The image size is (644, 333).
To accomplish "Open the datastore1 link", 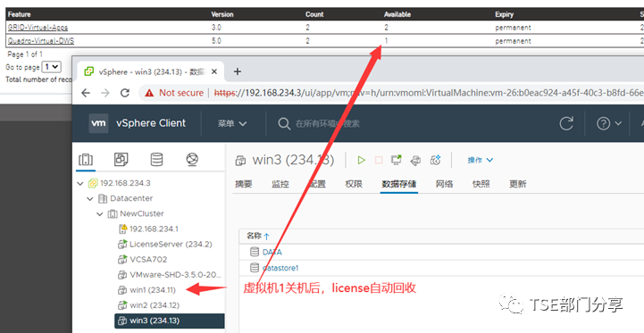I will point(280,268).
